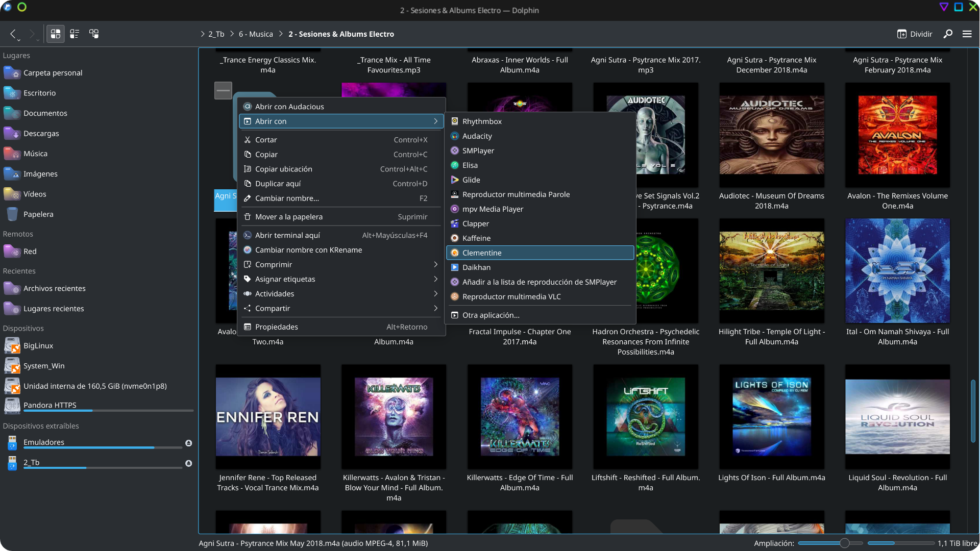Select Cortar from context menu

pos(341,140)
